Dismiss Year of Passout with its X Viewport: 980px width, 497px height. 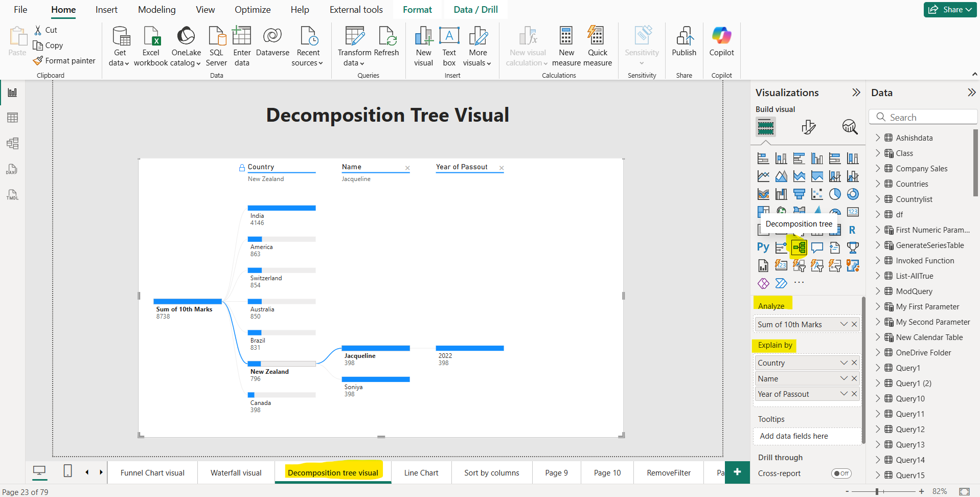501,167
